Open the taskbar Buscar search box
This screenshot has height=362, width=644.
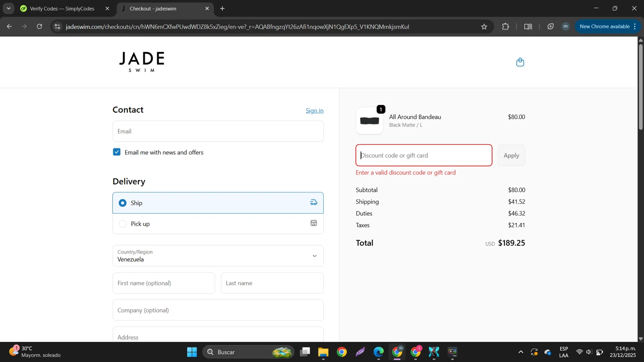pyautogui.click(x=249, y=352)
